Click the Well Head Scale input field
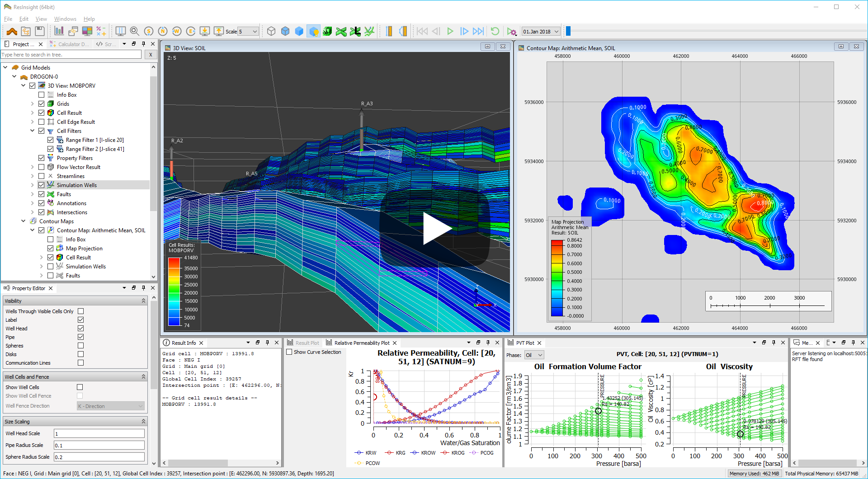This screenshot has width=868, height=479. coord(99,434)
